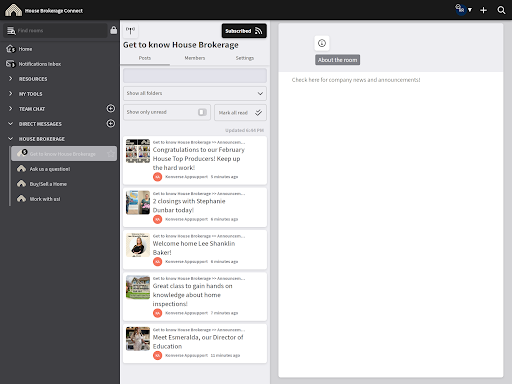Start a new direct message with plus icon
Screen dimensions: 512x384
pos(111,123)
